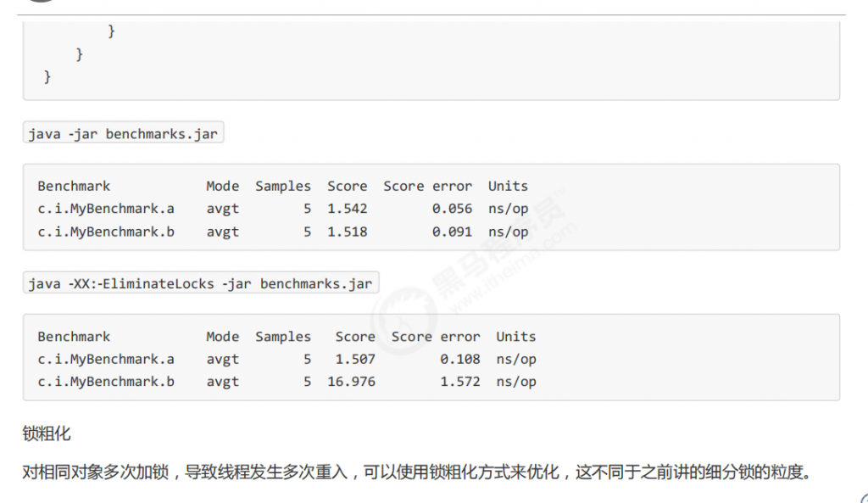Click the score error value 0.108
Image resolution: width=868 pixels, height=503 pixels.
click(459, 359)
